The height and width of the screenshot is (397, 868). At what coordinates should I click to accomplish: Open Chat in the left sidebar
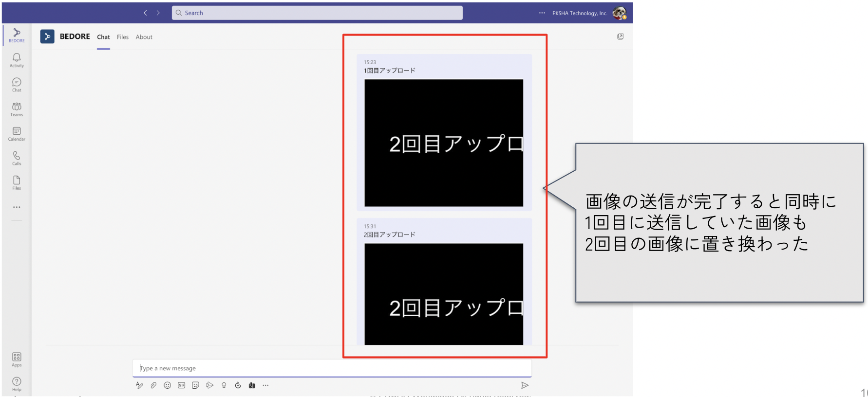pyautogui.click(x=17, y=85)
